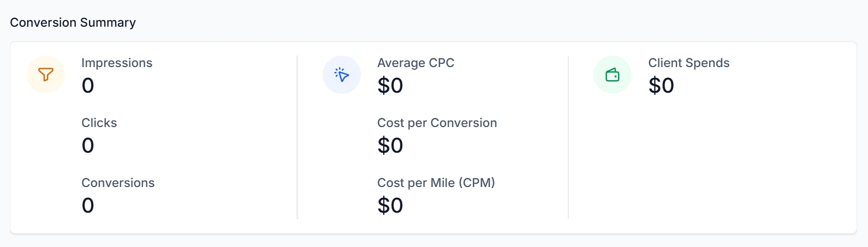Screen dimensions: 868x247
Task: Select the Client Spends label
Action: click(689, 63)
